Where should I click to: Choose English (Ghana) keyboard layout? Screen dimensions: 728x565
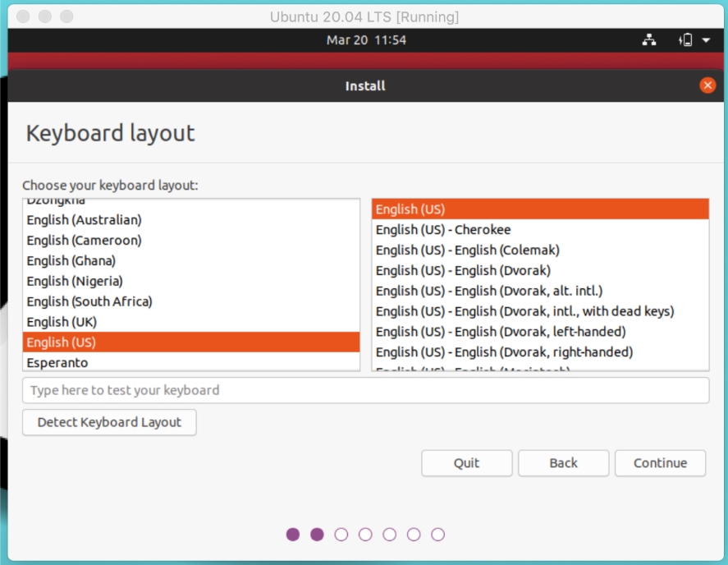pos(191,260)
